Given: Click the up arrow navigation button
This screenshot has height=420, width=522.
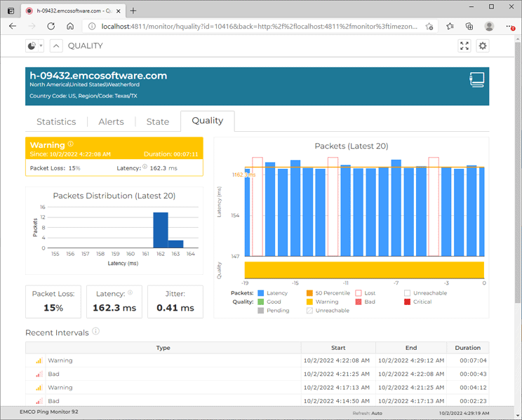Looking at the screenshot, I should point(56,46).
